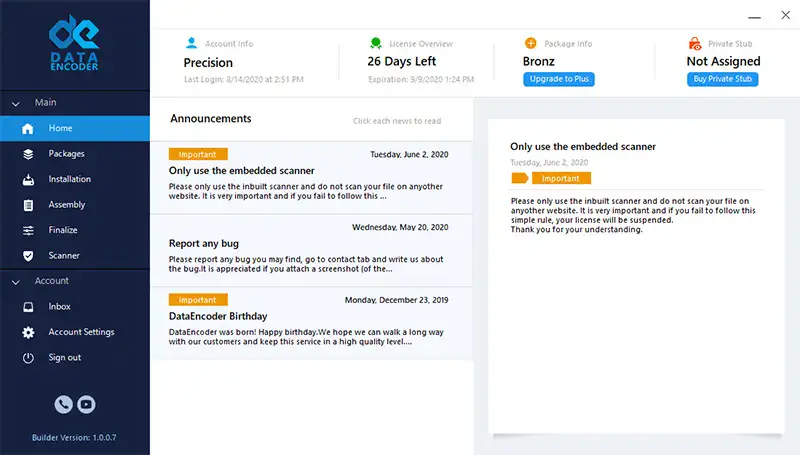Open the Installation section
The width and height of the screenshot is (800, 455).
pyautogui.click(x=75, y=180)
